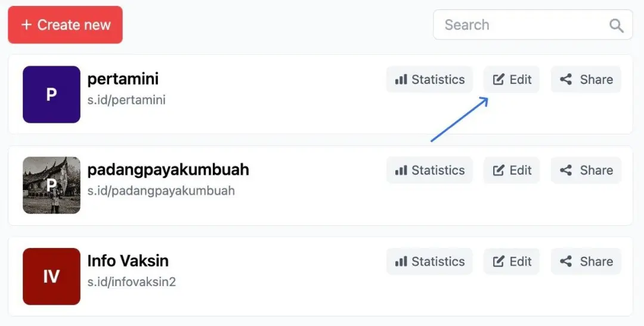
Task: Open the s.id/padangpayakumbuah link
Action: (x=161, y=191)
